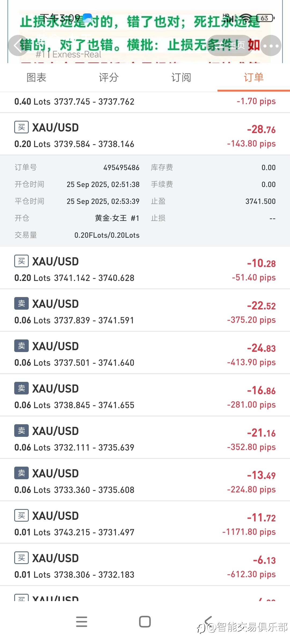Screen dimensions: 290x644
Task: Collapse the expanded -28.76 XAU/USD order
Action: (x=145, y=134)
